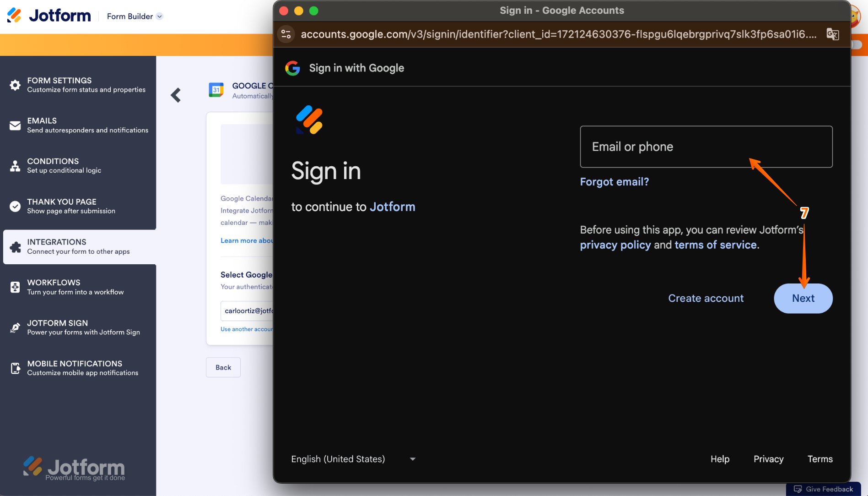The image size is (868, 496).
Task: Expand the Form Builder dropdown
Action: point(159,16)
